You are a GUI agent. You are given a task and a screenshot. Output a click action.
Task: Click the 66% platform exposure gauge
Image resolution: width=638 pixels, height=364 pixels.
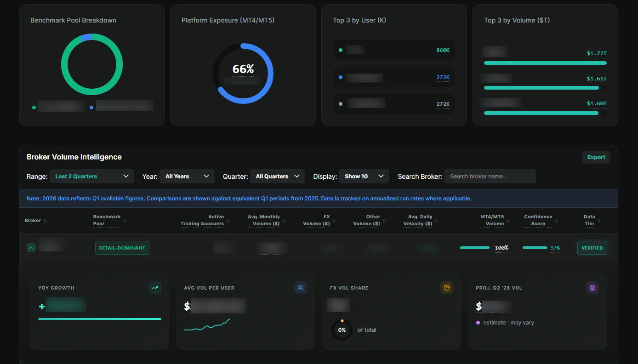(243, 74)
